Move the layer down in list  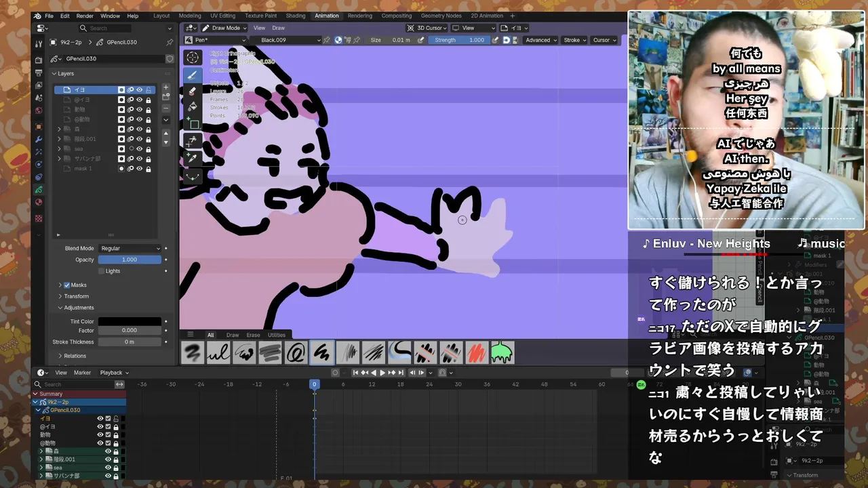[165, 142]
